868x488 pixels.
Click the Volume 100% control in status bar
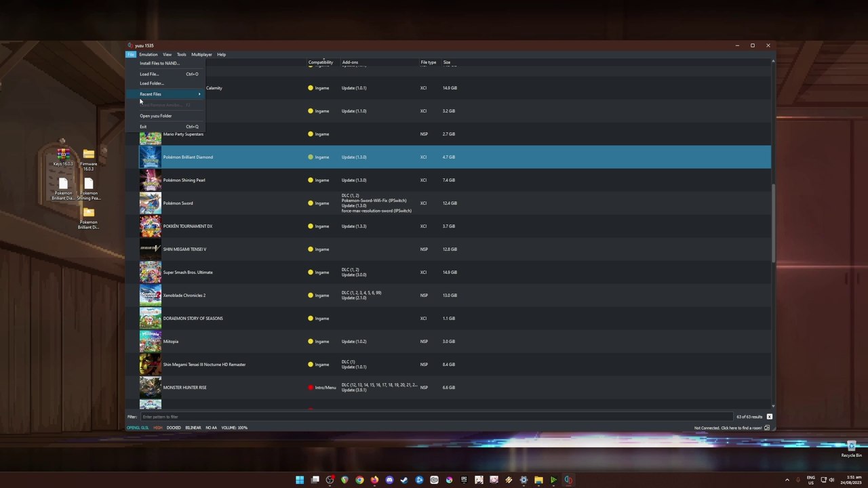point(234,428)
